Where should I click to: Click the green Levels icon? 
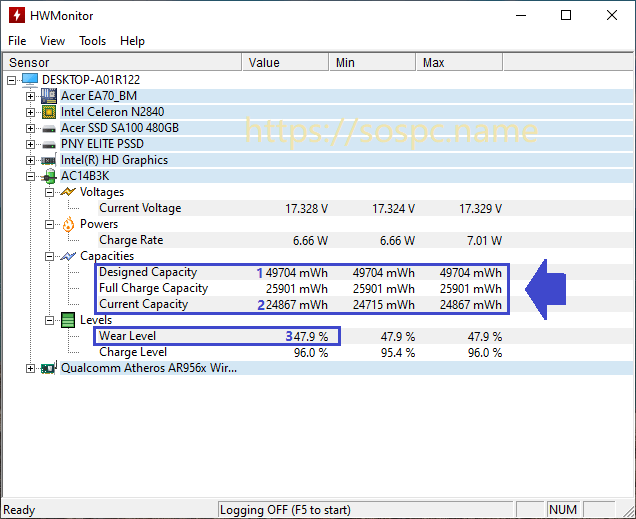67,320
